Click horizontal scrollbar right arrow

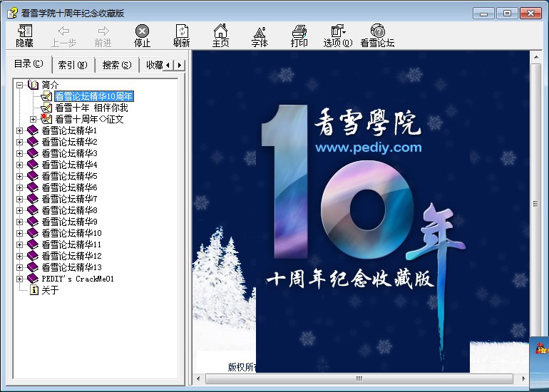[523, 378]
